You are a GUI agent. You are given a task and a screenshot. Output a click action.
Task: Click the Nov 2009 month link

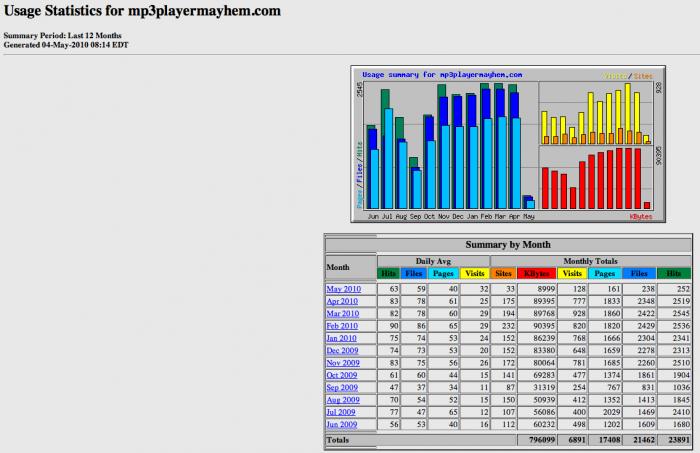click(342, 363)
